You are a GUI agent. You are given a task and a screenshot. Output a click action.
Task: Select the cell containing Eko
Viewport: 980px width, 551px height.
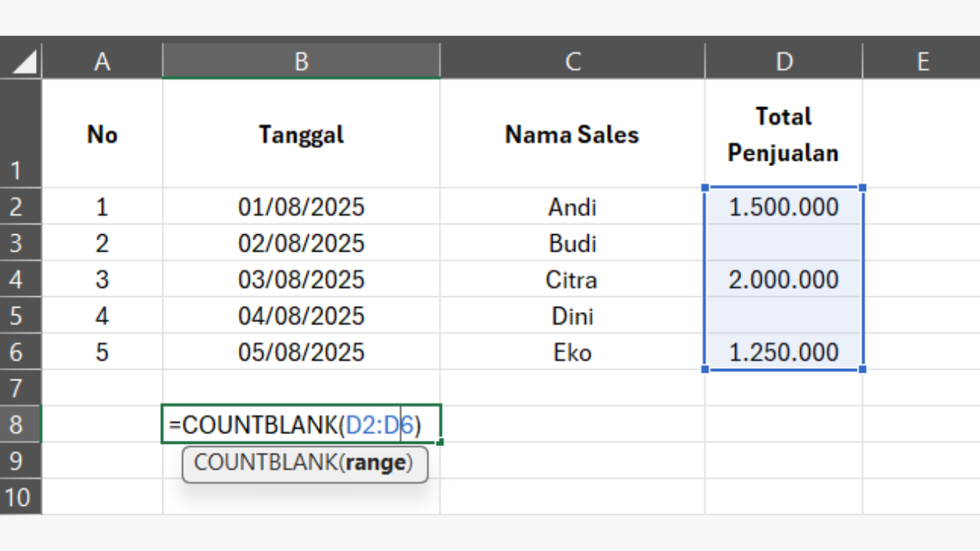[572, 352]
